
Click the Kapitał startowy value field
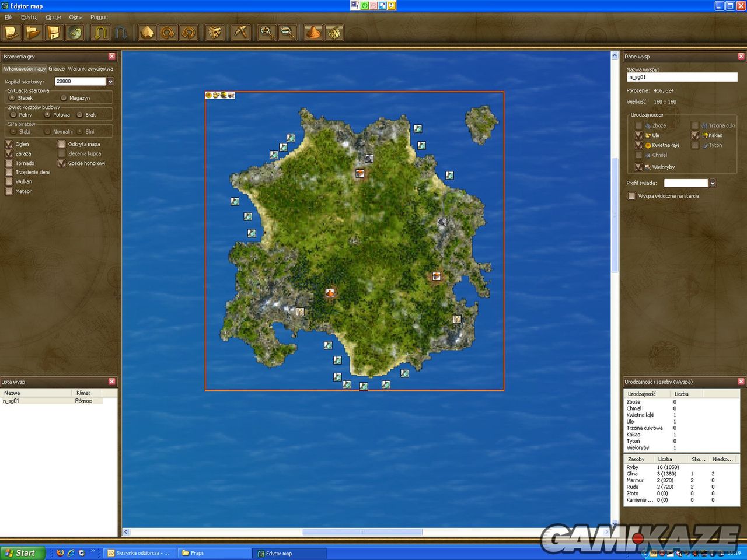point(81,82)
